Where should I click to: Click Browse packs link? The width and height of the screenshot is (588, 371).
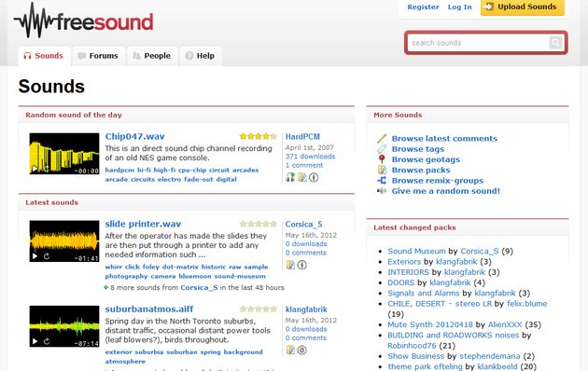coord(421,170)
